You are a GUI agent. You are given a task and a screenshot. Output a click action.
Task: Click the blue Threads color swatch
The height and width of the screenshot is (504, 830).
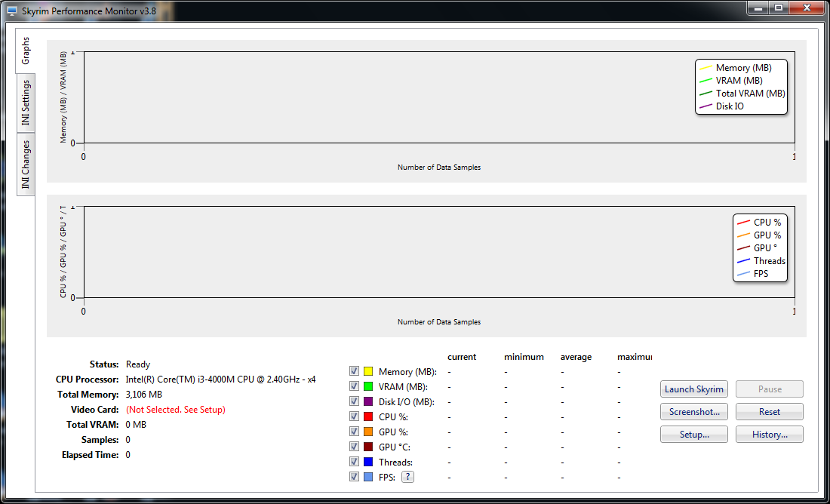tap(368, 463)
